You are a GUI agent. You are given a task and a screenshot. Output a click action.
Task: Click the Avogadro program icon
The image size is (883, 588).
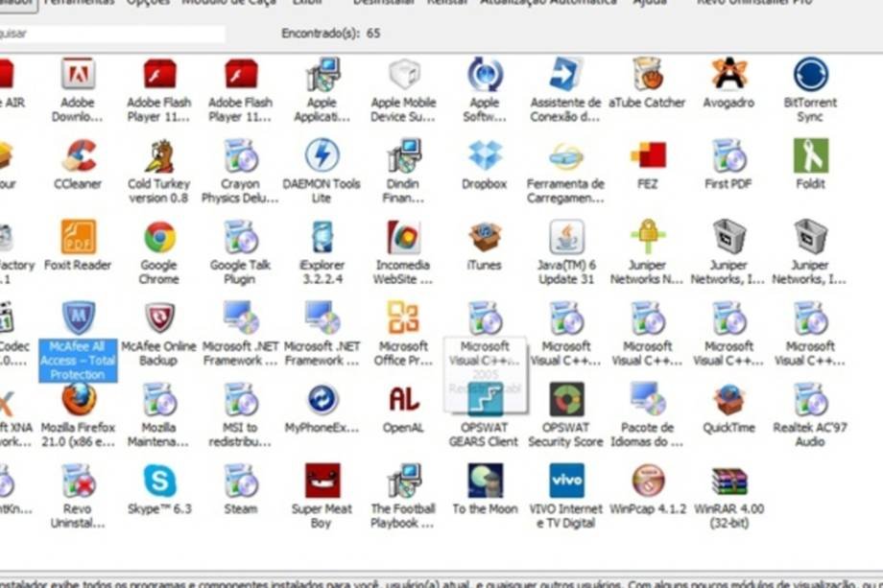pyautogui.click(x=728, y=74)
